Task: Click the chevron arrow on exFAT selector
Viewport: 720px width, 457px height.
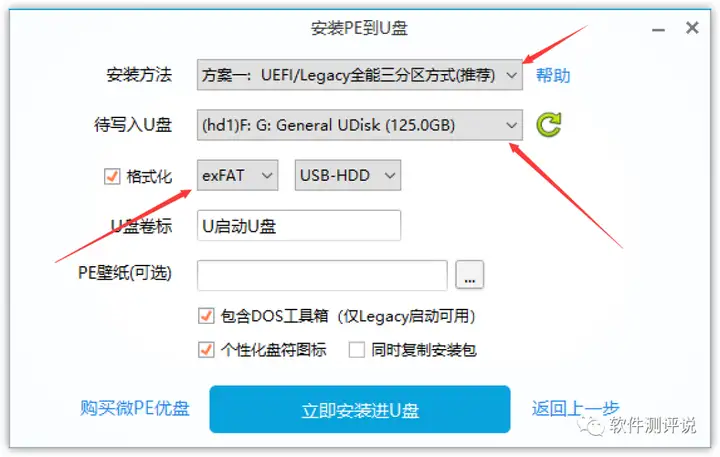Action: coord(267,175)
